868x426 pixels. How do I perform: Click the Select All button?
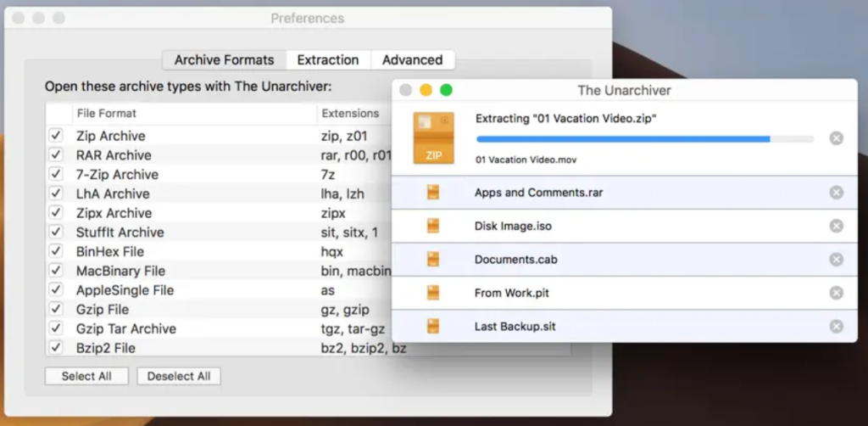point(86,376)
